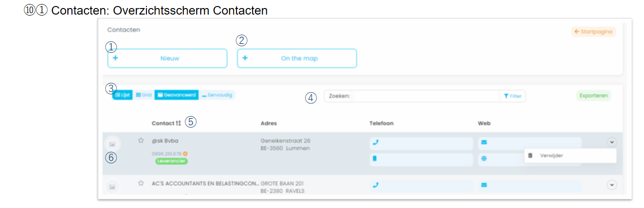The height and width of the screenshot is (208, 644).
Task: Click the email envelope icon for AC'S ACCOUNTANTS
Action: click(484, 185)
